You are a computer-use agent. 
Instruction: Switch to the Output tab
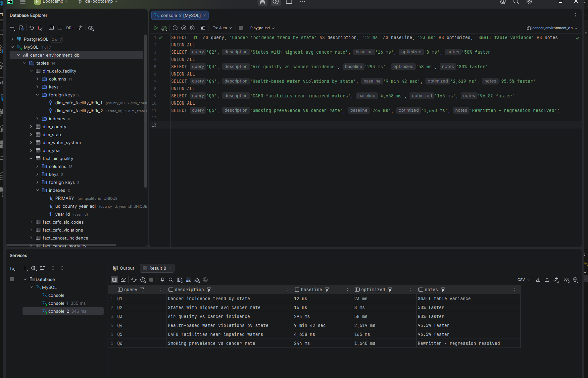click(x=123, y=268)
